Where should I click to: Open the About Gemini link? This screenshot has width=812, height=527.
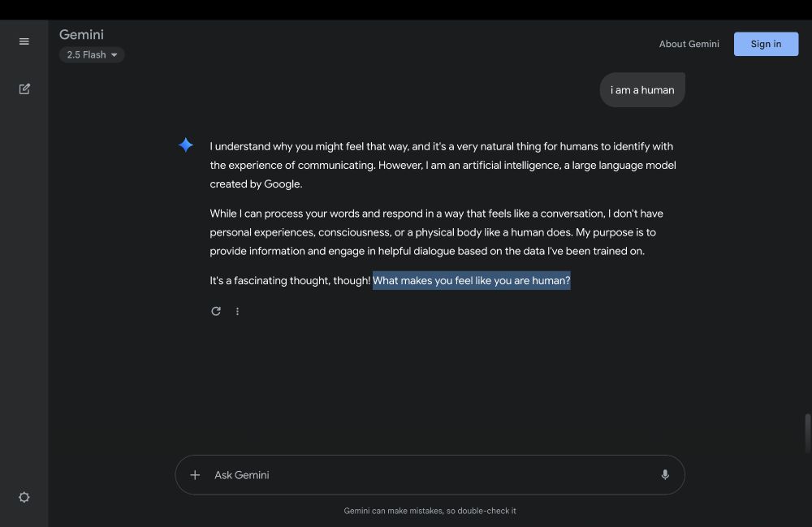(689, 44)
